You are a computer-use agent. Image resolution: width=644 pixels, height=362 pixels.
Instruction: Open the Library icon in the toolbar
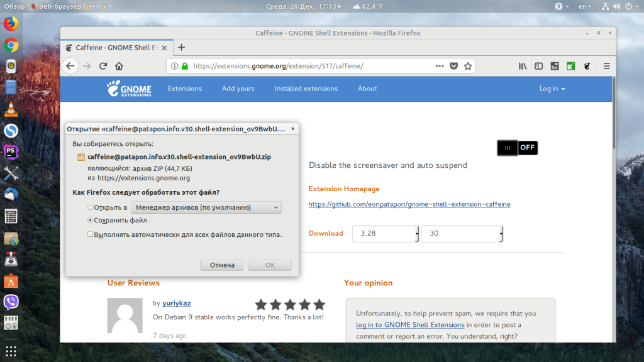[523, 66]
